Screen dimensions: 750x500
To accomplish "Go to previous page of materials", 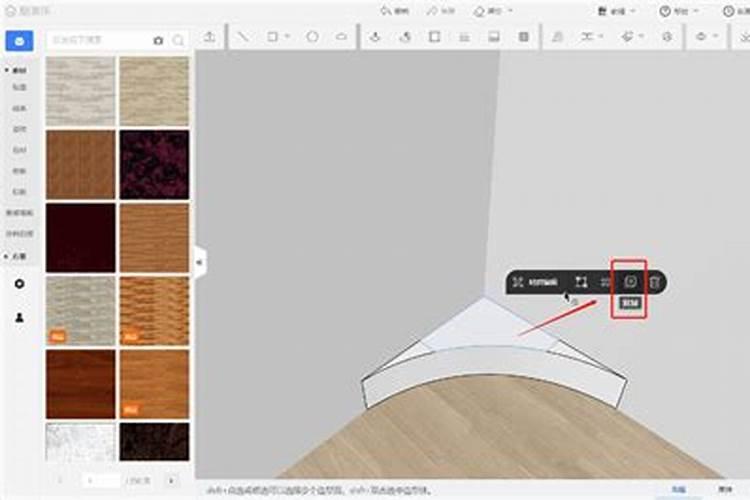I will pos(60,480).
